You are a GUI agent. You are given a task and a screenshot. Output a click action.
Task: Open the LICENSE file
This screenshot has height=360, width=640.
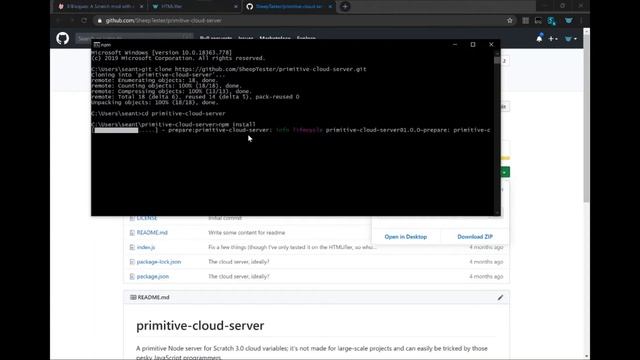click(x=147, y=218)
